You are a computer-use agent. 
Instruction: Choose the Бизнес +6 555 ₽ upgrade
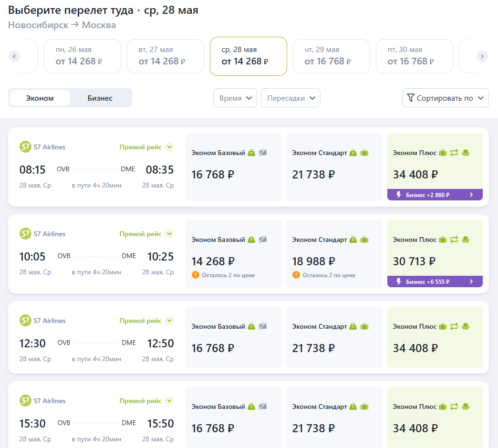435,281
